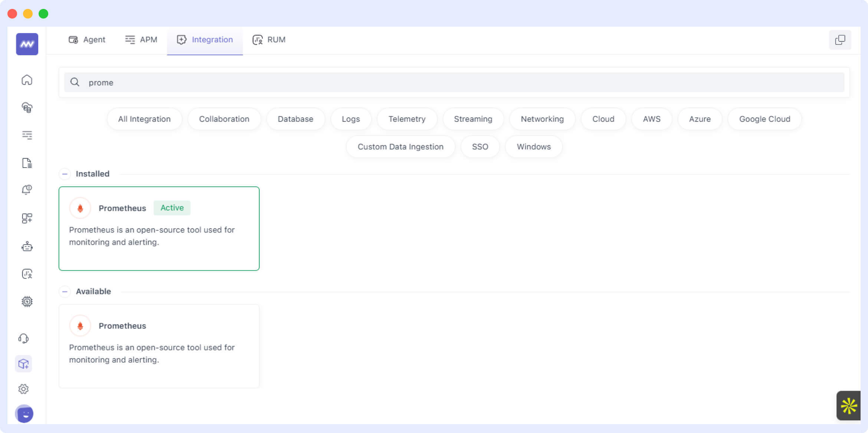The width and height of the screenshot is (868, 433).
Task: Filter by Google Cloud category
Action: 764,119
